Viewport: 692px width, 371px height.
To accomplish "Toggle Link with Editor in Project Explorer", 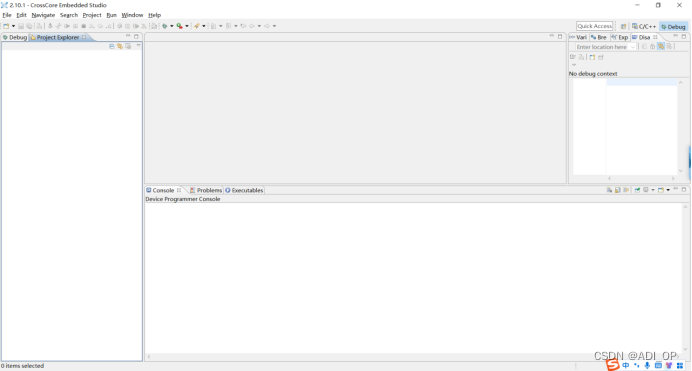I will click(120, 46).
